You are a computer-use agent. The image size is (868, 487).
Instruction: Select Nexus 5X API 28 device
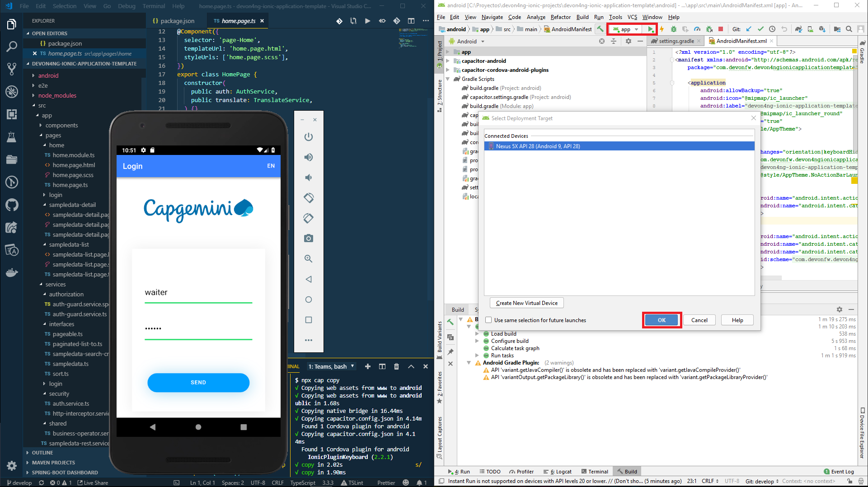tap(538, 146)
